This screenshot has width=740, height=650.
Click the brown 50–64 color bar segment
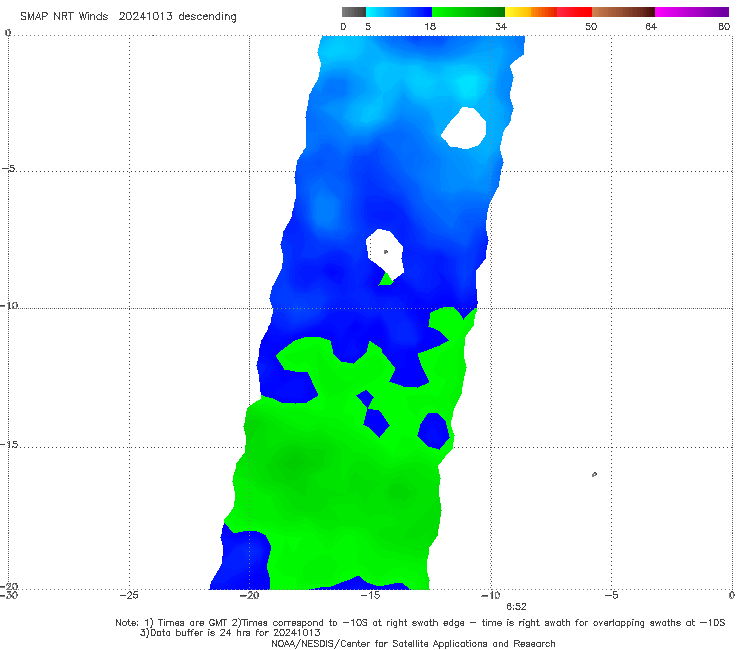(623, 12)
